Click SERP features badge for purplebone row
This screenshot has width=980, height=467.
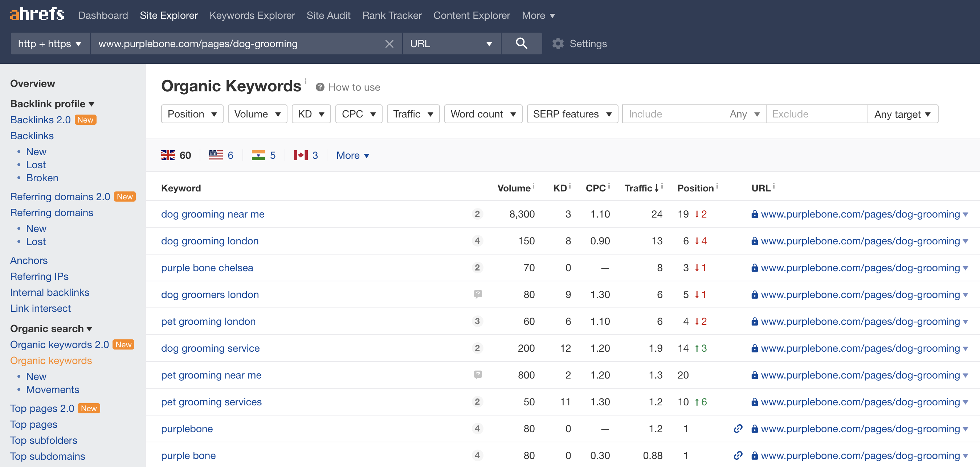[477, 429]
